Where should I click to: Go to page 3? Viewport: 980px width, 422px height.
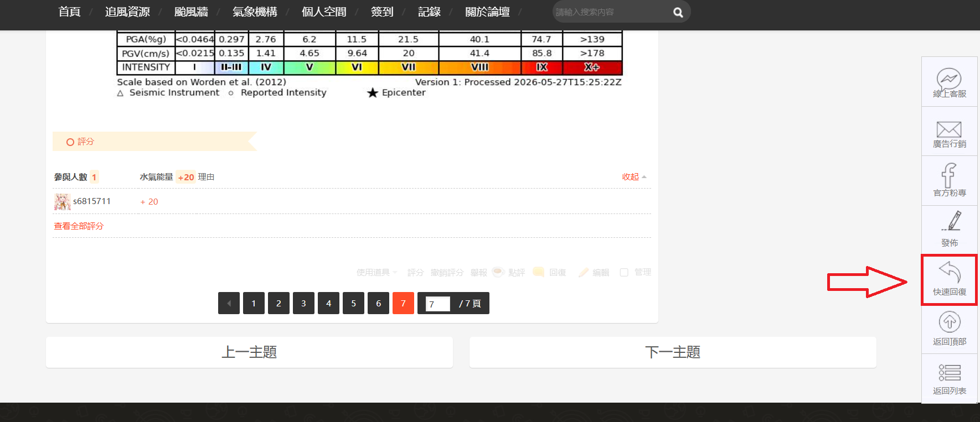point(303,303)
